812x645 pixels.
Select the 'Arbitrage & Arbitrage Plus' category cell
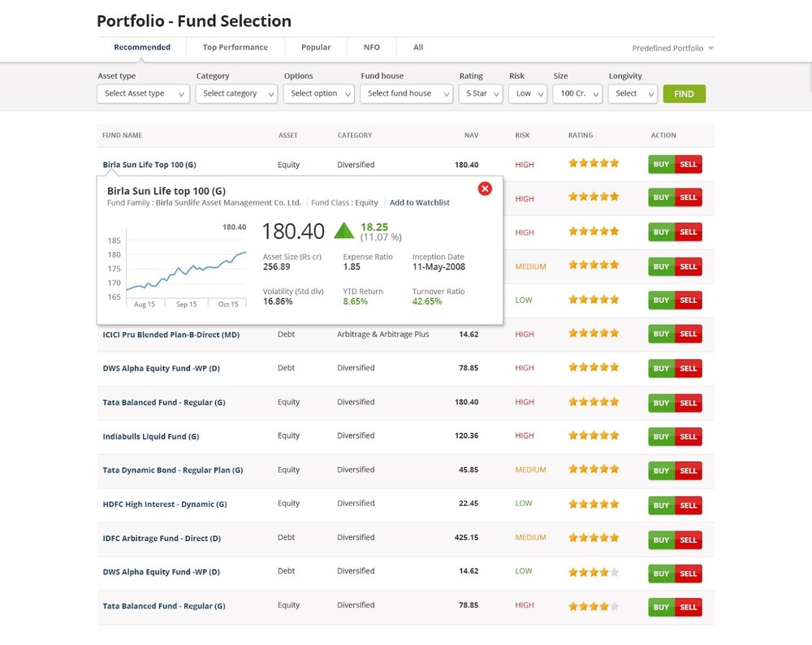click(x=383, y=334)
